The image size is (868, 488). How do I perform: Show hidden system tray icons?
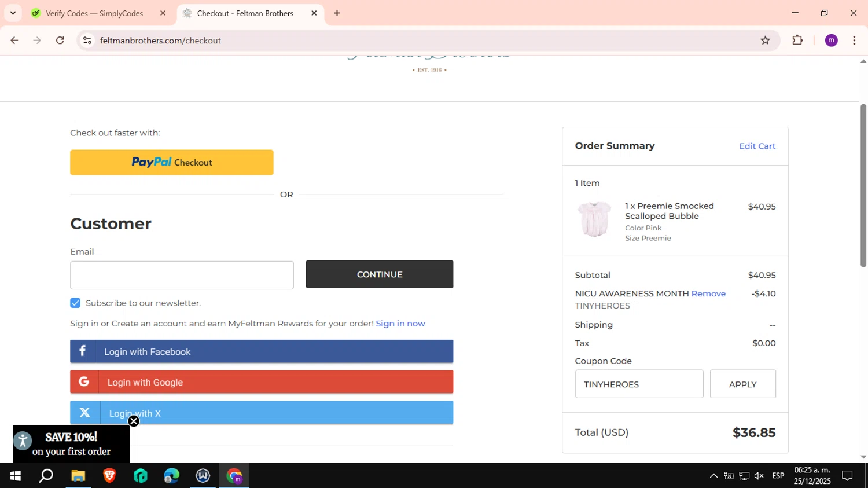713,476
